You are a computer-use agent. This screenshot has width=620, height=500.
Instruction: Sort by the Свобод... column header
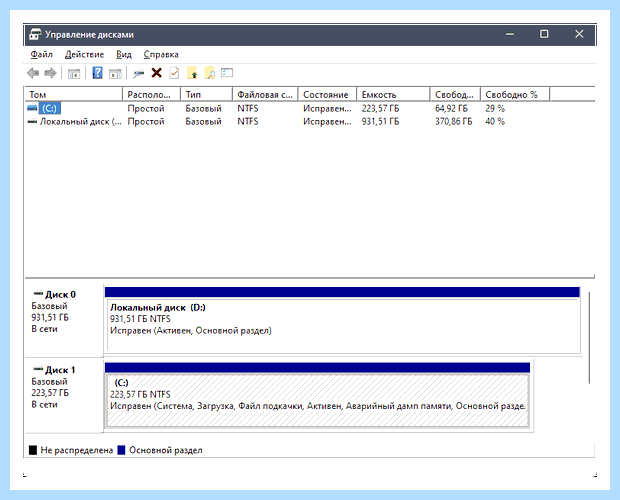(x=456, y=94)
